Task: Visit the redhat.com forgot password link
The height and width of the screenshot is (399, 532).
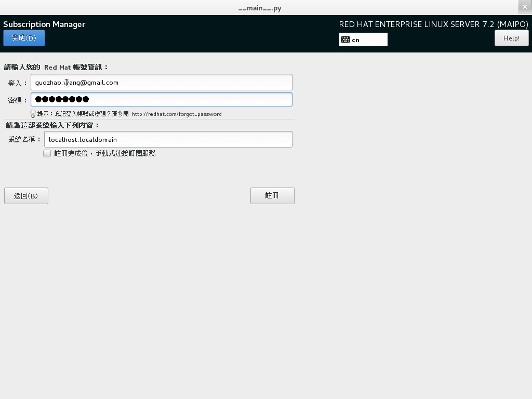Action: pyautogui.click(x=177, y=114)
